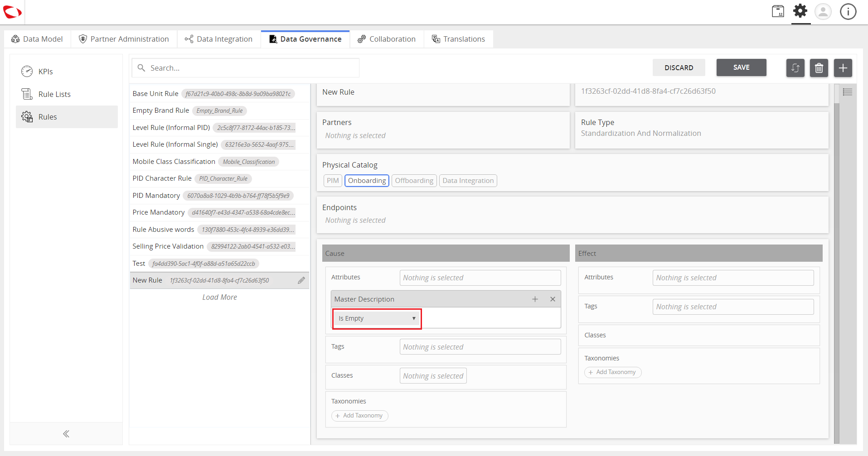Click the search magnifier icon
This screenshot has width=868, height=456.
coord(141,68)
